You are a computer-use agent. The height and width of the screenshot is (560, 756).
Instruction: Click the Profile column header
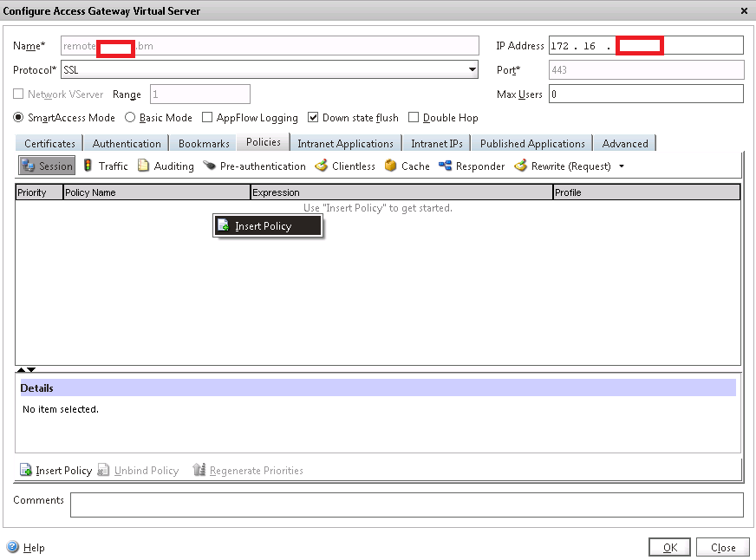647,192
